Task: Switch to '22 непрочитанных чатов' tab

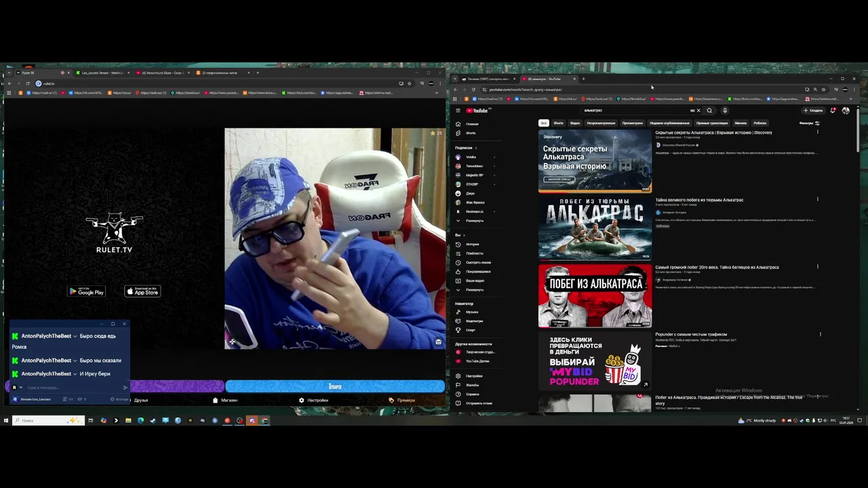Action: [221, 73]
